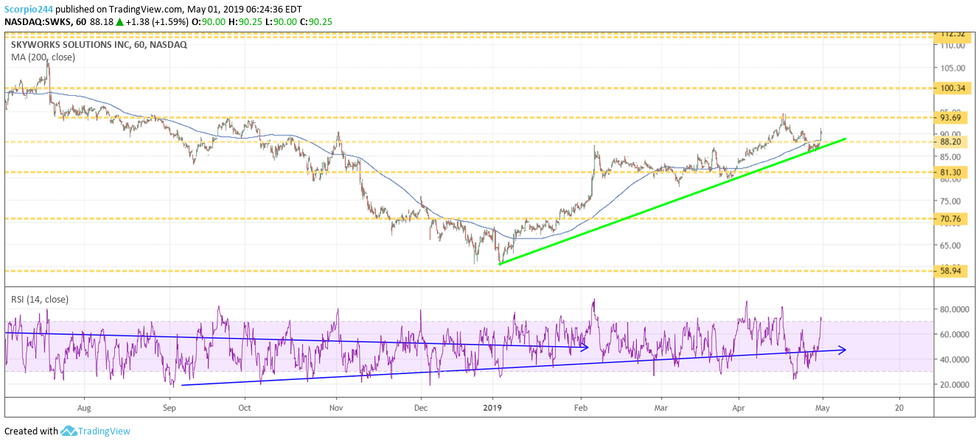Image resolution: width=980 pixels, height=444 pixels.
Task: Select the blue 200 moving average line
Action: point(413,200)
